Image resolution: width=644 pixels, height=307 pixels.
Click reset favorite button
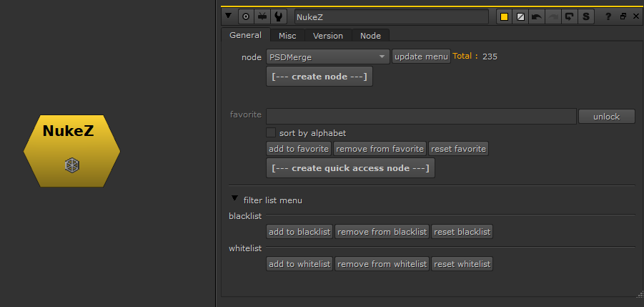[458, 149]
